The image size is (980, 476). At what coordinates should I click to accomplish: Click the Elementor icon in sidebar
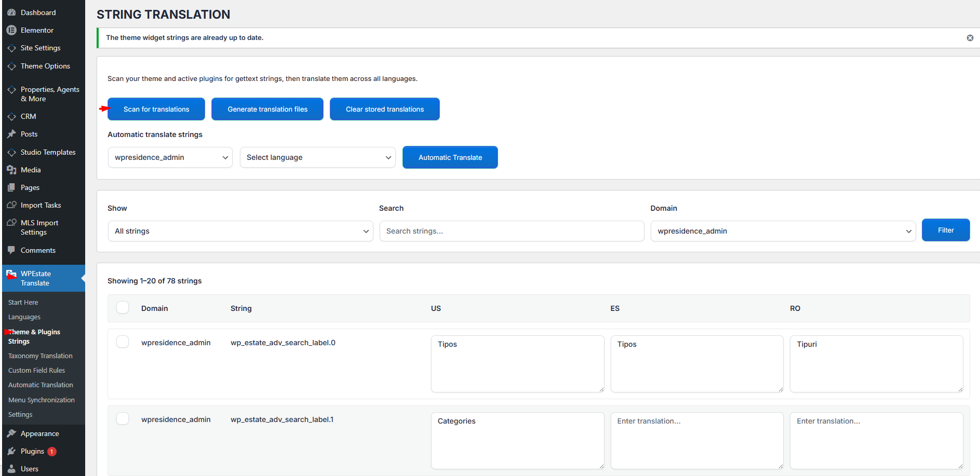point(11,30)
